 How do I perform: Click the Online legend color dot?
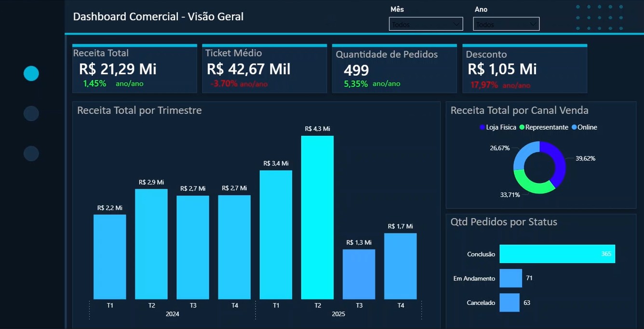coord(574,127)
